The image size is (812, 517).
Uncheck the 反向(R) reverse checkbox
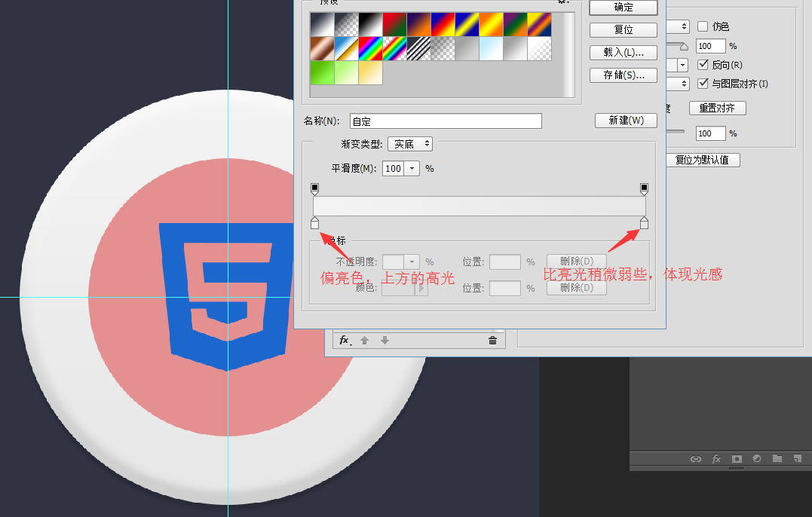click(703, 65)
